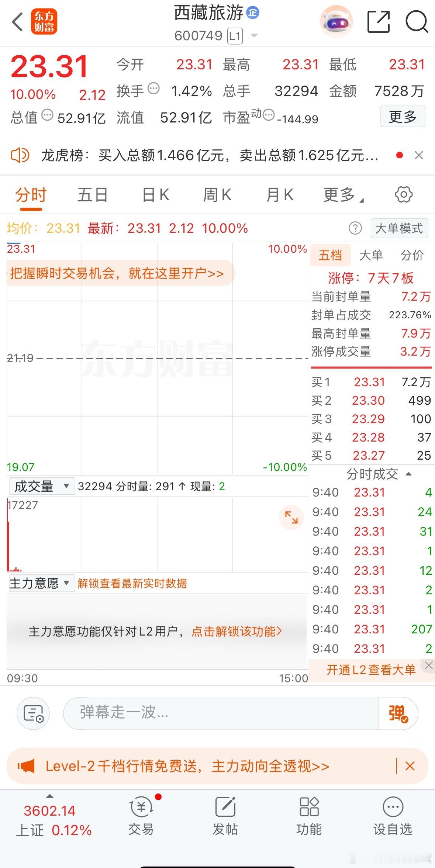Close the Level-2 promotion banner
This screenshot has height=868, width=435.
pyautogui.click(x=410, y=766)
